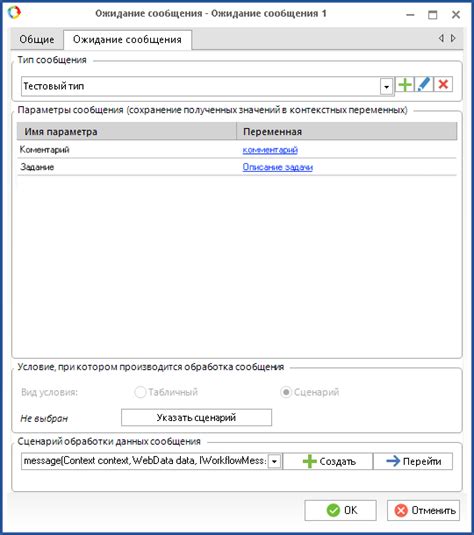Image resolution: width=474 pixels, height=535 pixels.
Task: Select the Табличный radio button
Action: 140,392
